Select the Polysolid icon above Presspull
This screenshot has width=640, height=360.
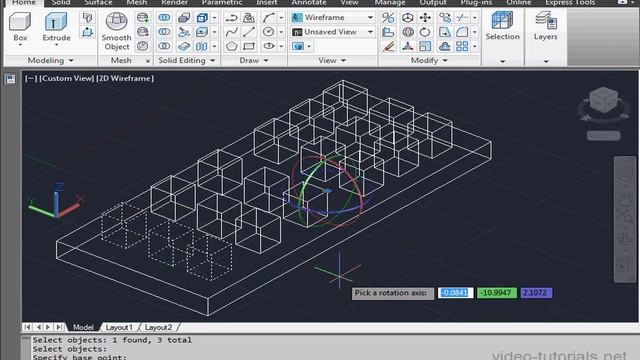pyautogui.click(x=87, y=18)
